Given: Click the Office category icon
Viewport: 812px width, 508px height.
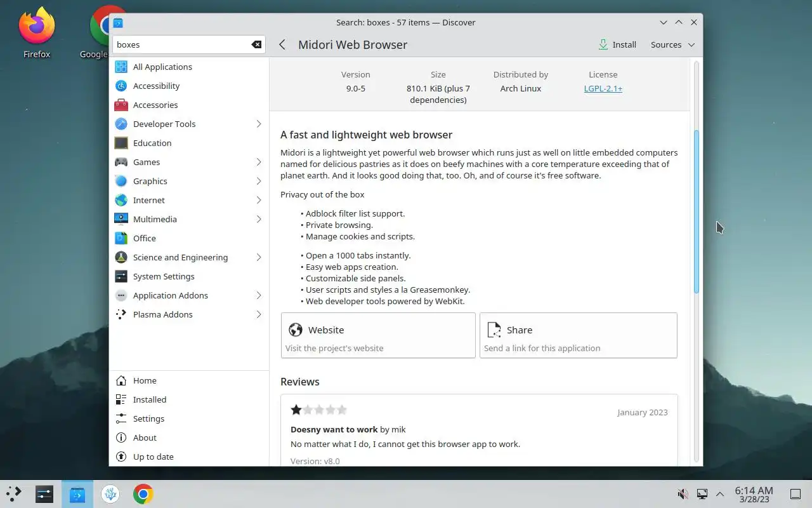Looking at the screenshot, I should tap(121, 238).
